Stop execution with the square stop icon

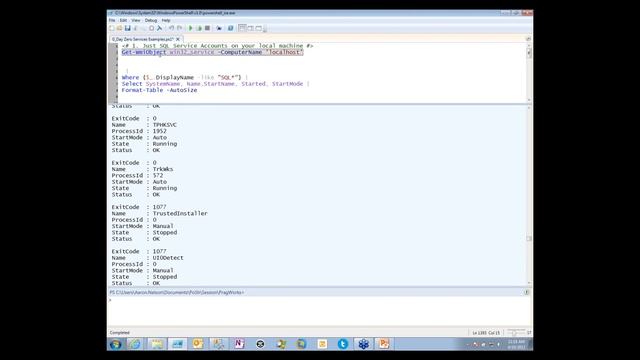pos(207,28)
